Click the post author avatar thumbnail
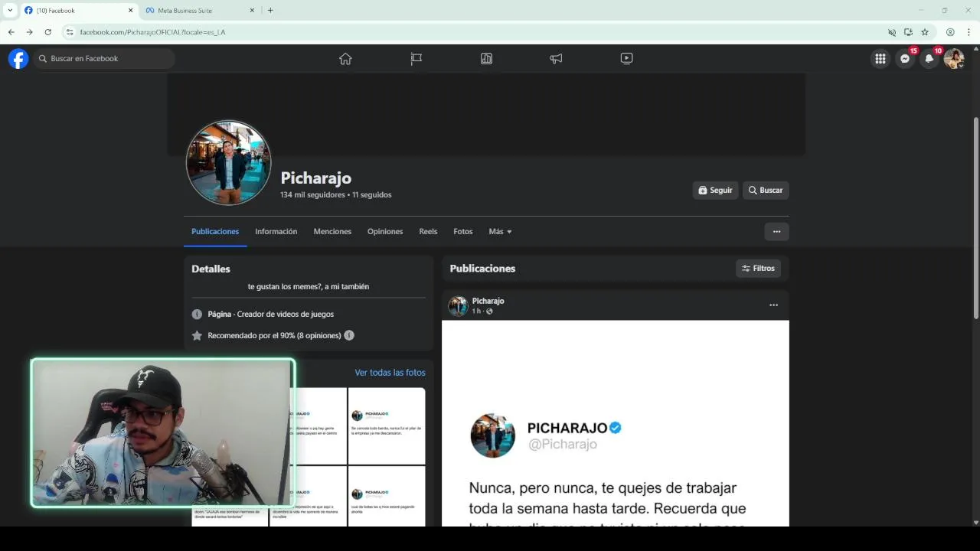Image resolution: width=980 pixels, height=551 pixels. click(x=458, y=305)
